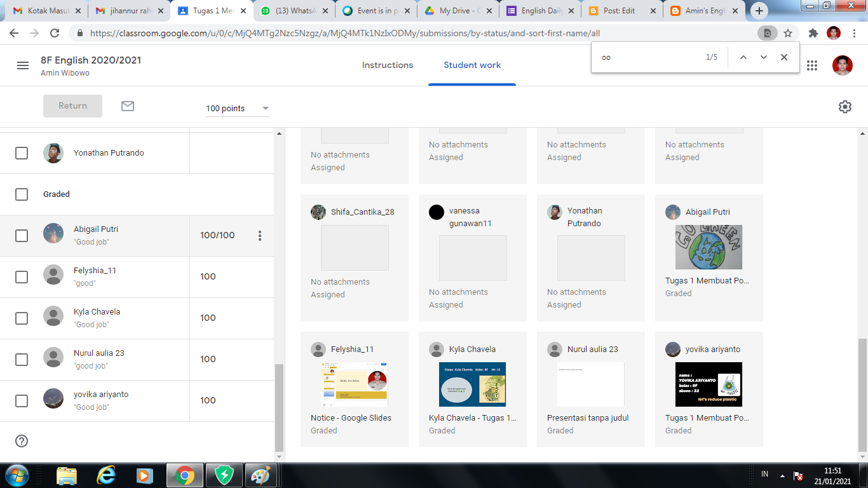The image size is (868, 488).
Task: Open File Explorer from the taskbar
Action: [x=67, y=475]
